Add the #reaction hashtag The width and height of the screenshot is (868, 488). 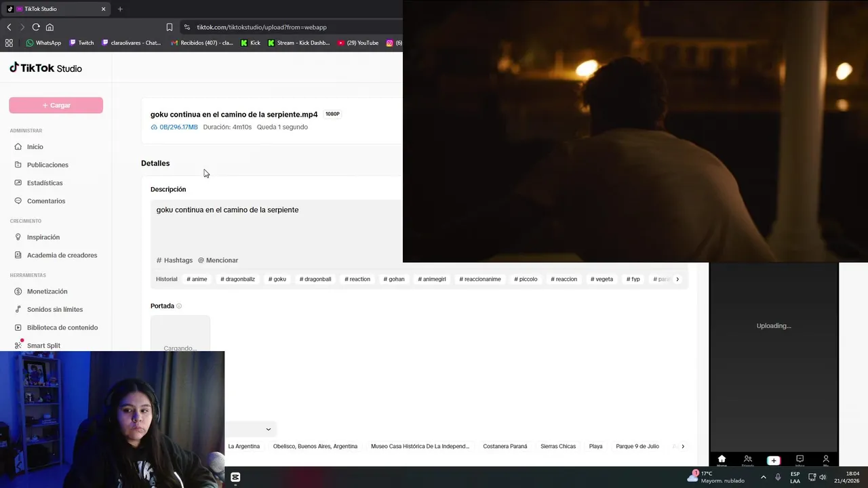pyautogui.click(x=357, y=279)
